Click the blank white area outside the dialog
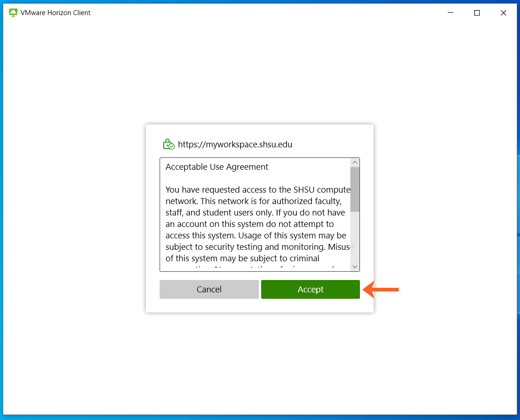Screen dimensions: 520x420 (73, 229)
